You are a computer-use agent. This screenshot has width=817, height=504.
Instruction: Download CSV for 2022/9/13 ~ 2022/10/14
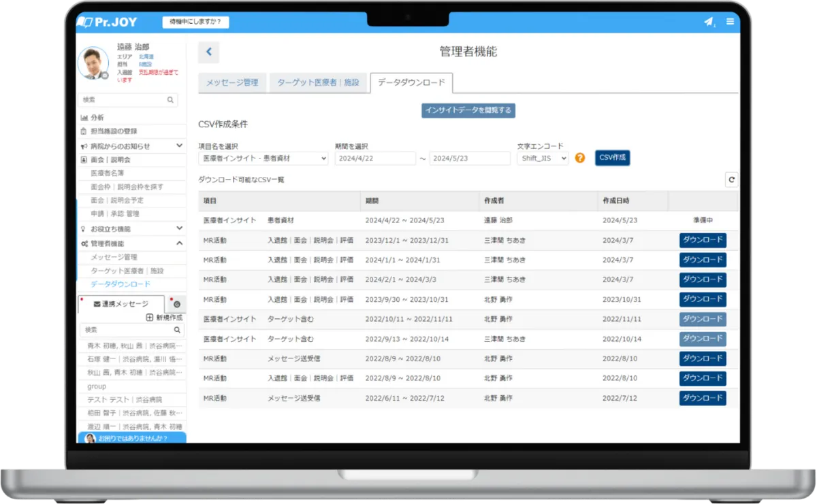point(703,339)
